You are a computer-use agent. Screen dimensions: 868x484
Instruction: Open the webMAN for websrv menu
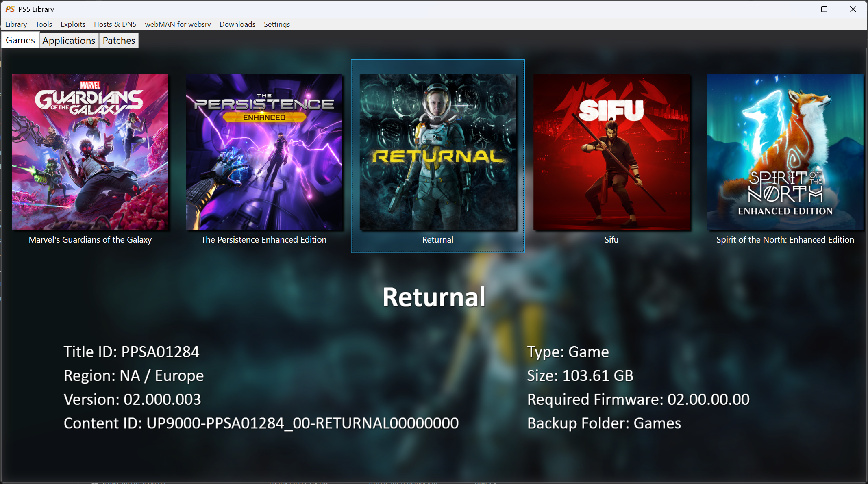(x=178, y=24)
